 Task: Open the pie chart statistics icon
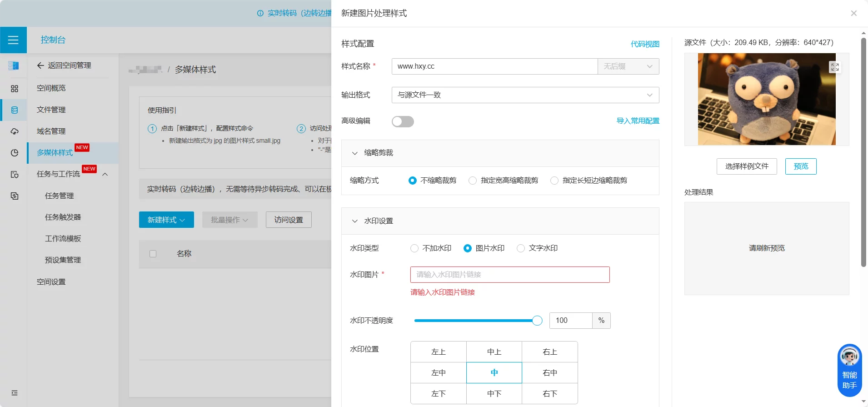(15, 153)
